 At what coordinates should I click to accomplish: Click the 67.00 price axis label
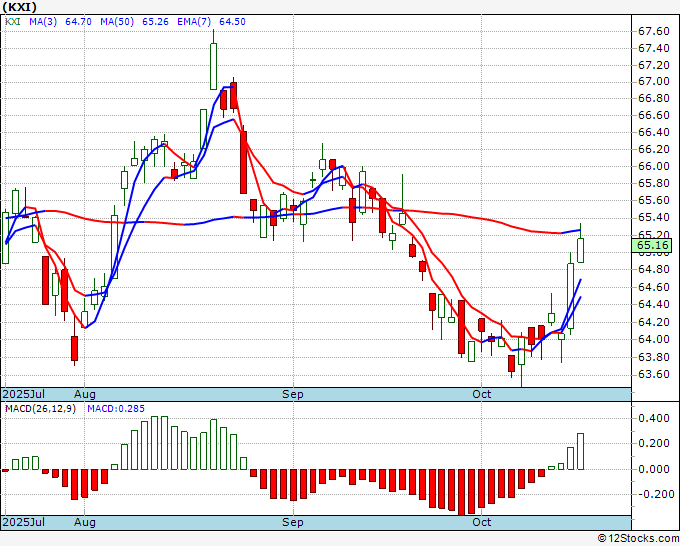[x=654, y=82]
